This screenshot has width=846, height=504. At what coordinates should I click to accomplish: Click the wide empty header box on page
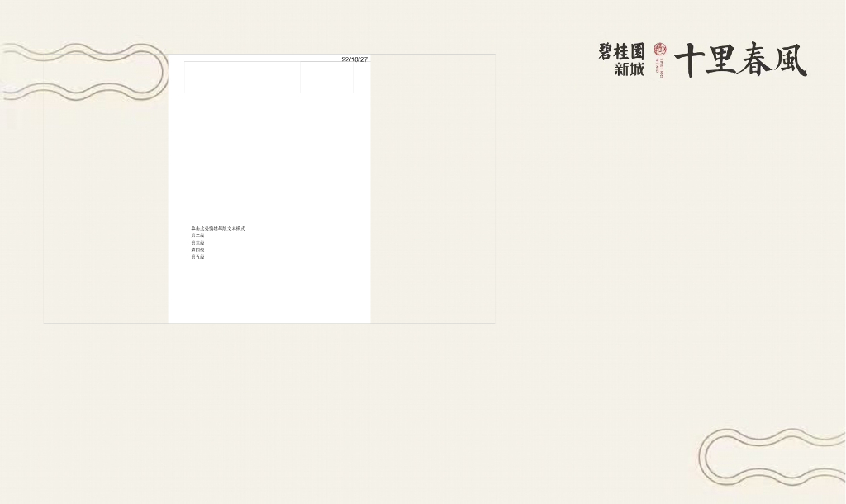click(x=242, y=77)
